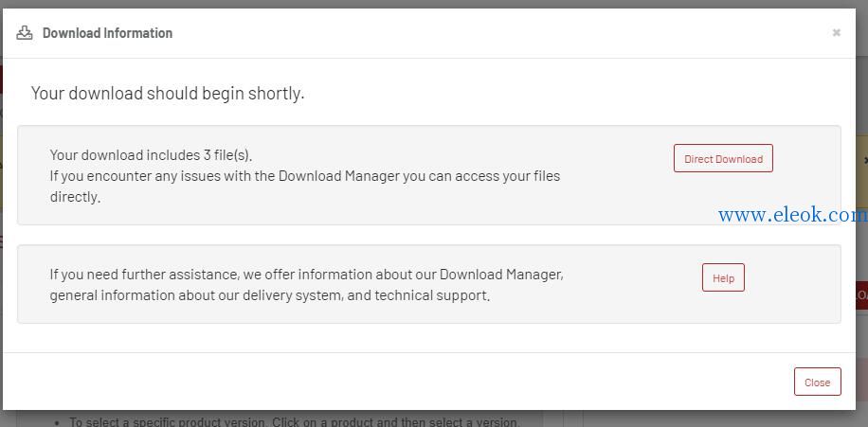Screen dimensions: 868x427
Task: Click the bullet before 'To select a specific'
Action: (58, 422)
